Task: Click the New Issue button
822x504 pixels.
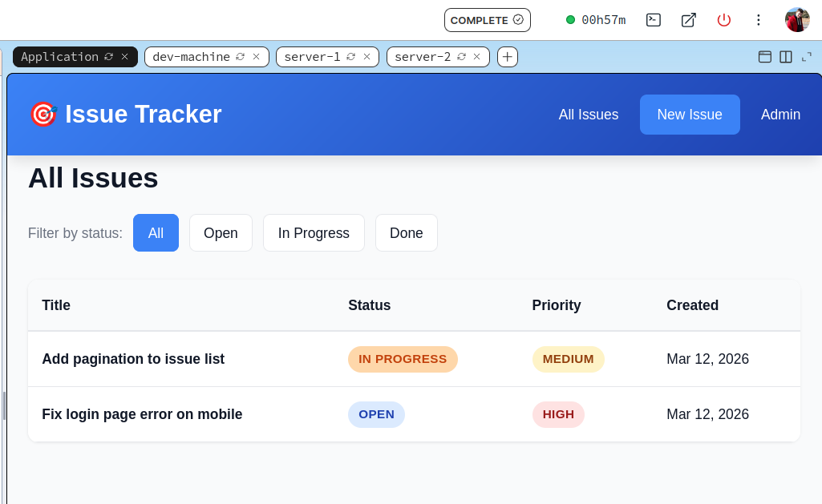Action: pyautogui.click(x=690, y=114)
